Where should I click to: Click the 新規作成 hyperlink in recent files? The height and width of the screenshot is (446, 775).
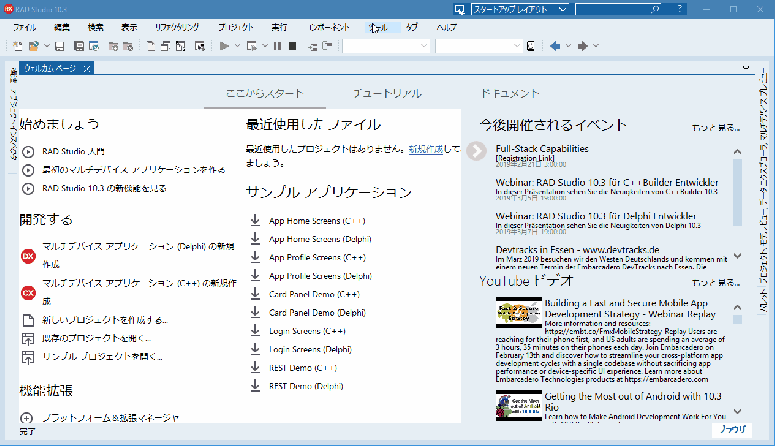pos(426,149)
